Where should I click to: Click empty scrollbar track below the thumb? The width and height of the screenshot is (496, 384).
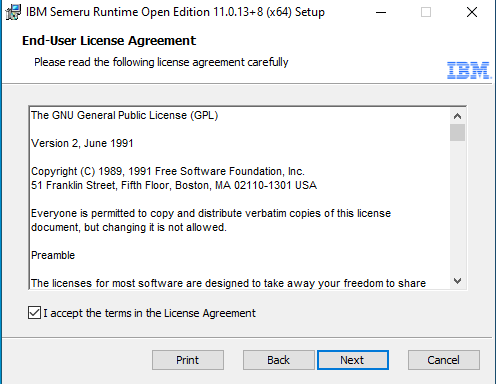(x=457, y=207)
